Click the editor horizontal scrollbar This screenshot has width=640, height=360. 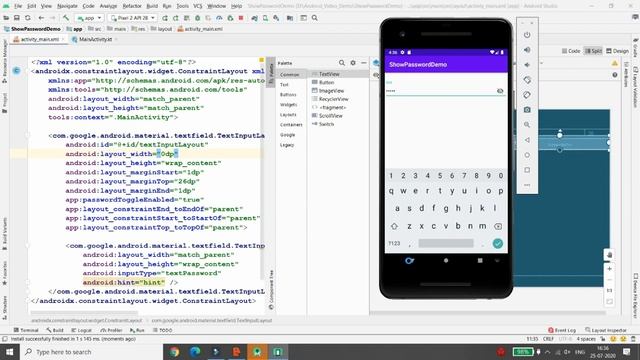point(85,313)
